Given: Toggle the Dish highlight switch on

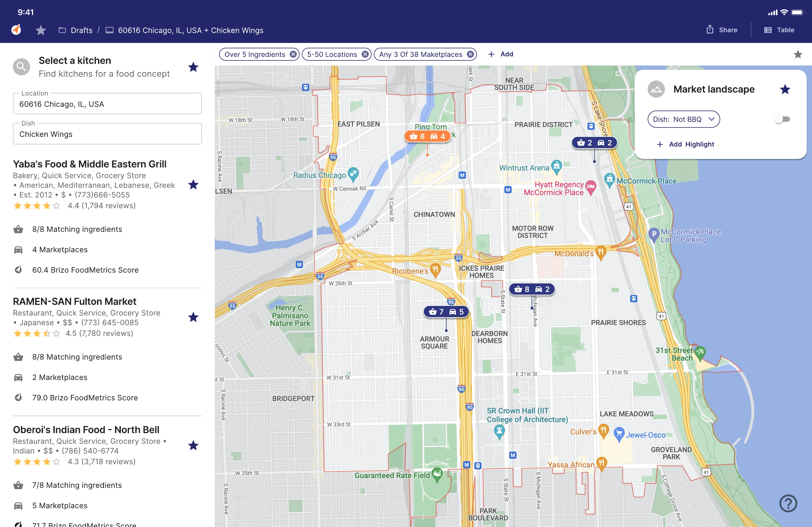Looking at the screenshot, I should [x=782, y=119].
